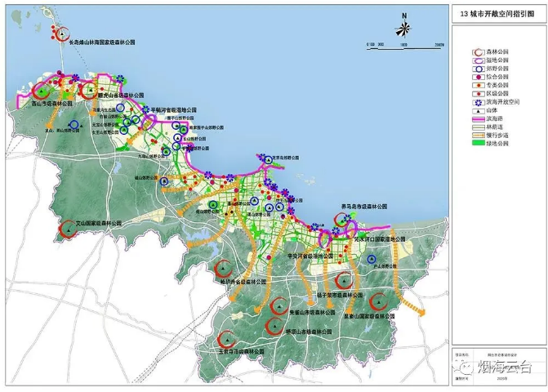
Task: Click the 湿地公园 purple oval legend symbol
Action: point(479,60)
